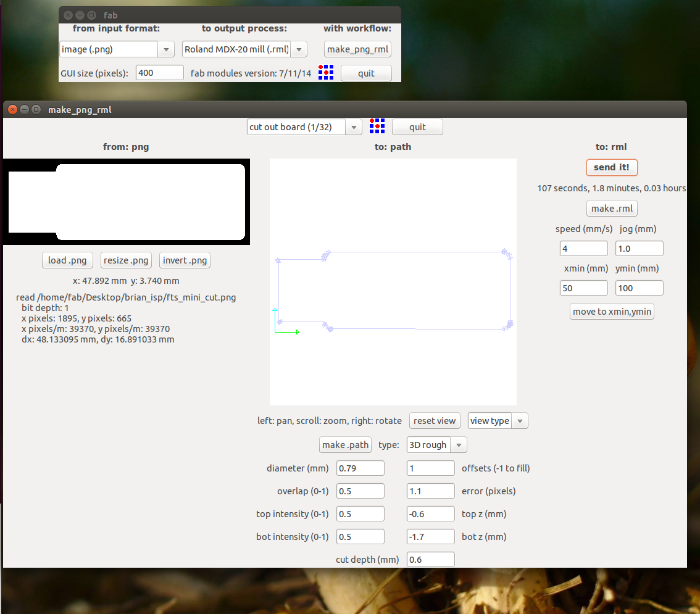Click the board outline PNG preview thumbnail

pos(126,202)
